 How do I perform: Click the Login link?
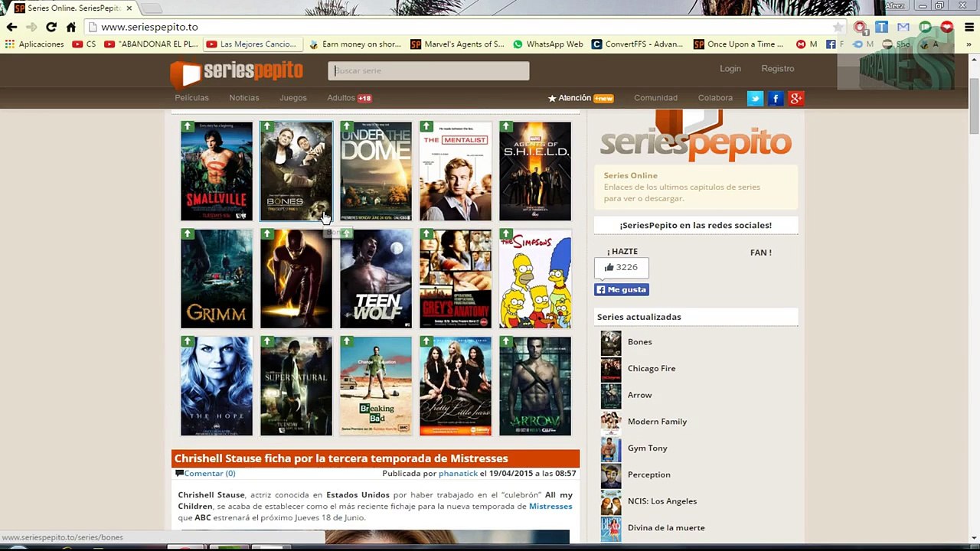[730, 68]
